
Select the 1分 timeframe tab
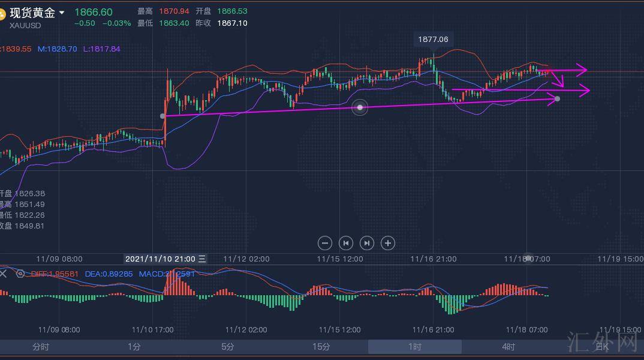(134, 347)
